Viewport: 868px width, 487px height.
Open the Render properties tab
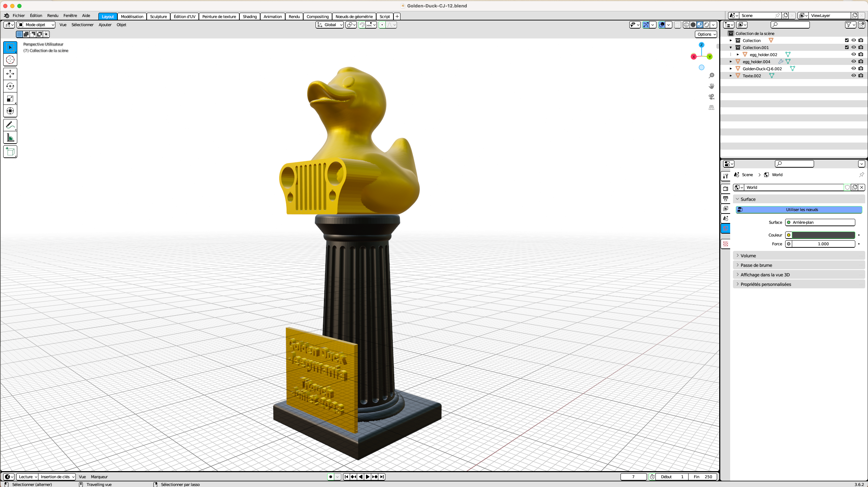726,188
